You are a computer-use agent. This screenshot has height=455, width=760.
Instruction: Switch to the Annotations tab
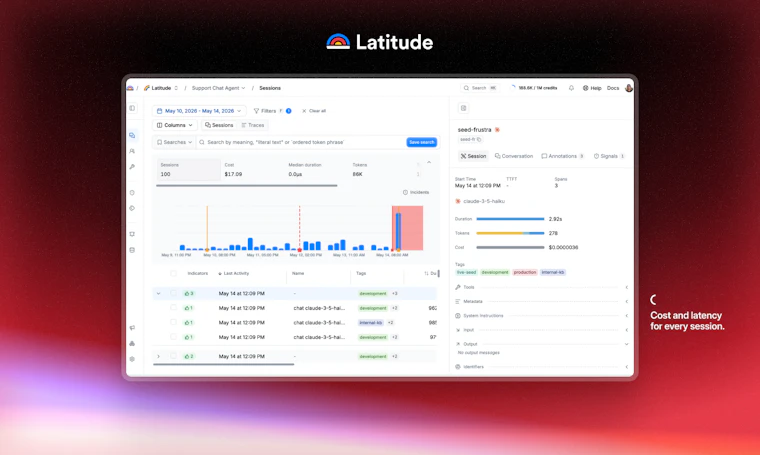click(x=562, y=156)
